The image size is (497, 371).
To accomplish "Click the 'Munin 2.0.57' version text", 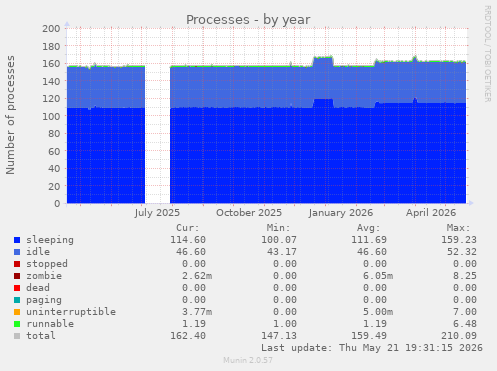I will coord(248,360).
